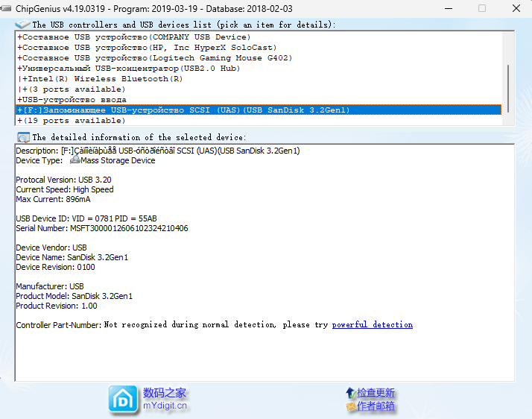
Task: Select the USB-устройство ввода entry
Action: pos(259,100)
